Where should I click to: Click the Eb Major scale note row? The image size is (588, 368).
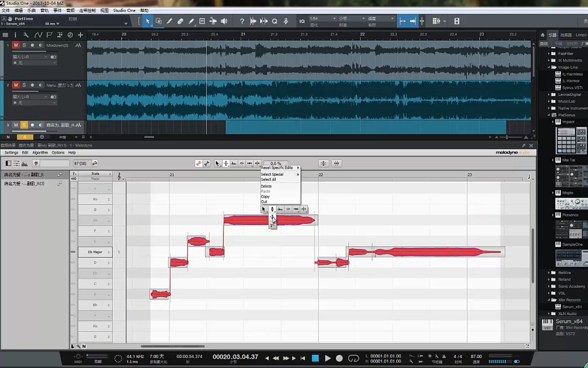coord(95,252)
